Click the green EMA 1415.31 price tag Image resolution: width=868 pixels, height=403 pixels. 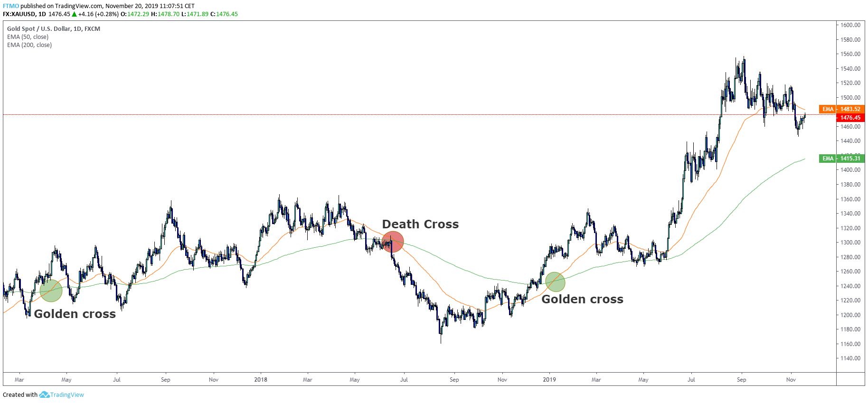point(842,159)
